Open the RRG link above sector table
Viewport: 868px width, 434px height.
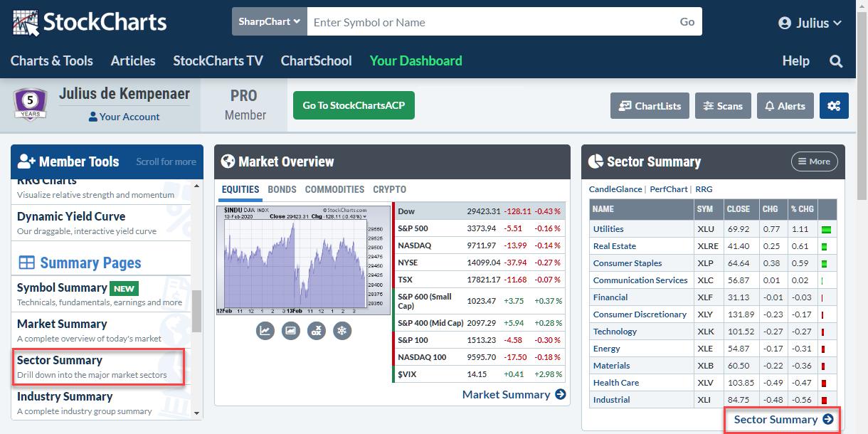(704, 189)
